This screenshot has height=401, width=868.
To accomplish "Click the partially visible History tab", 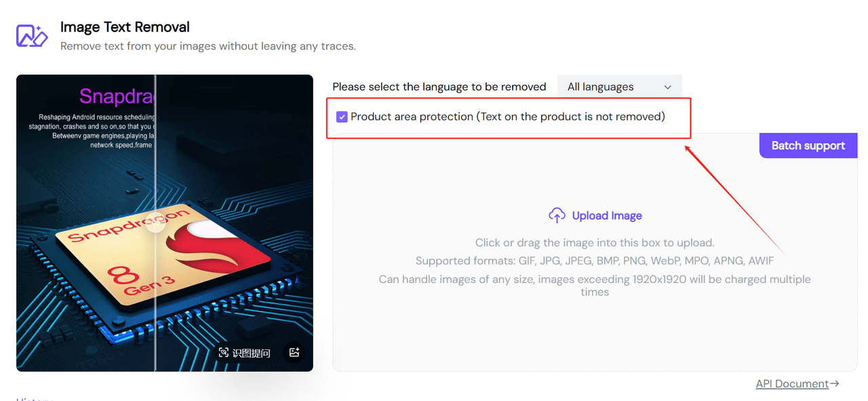I will tap(34, 398).
